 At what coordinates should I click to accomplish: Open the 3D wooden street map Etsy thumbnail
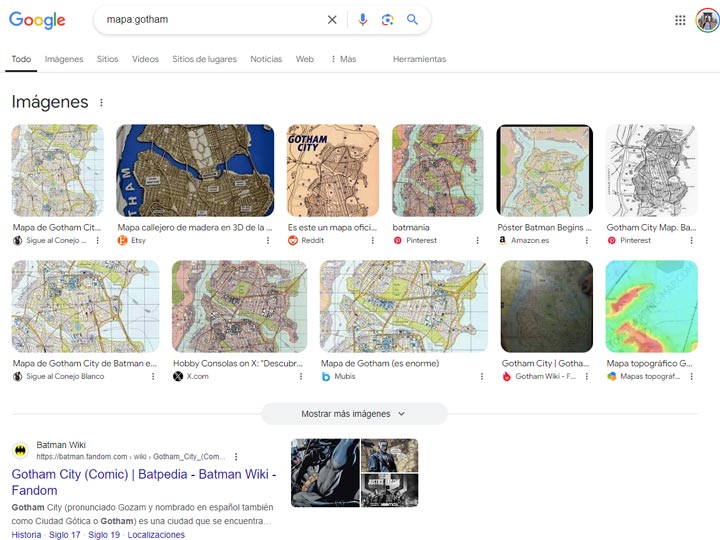(x=195, y=170)
